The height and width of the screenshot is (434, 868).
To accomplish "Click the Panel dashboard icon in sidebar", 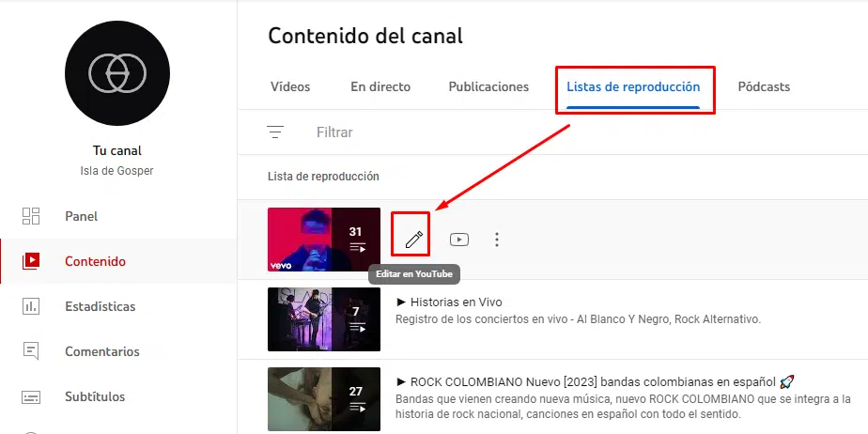I will pyautogui.click(x=31, y=216).
